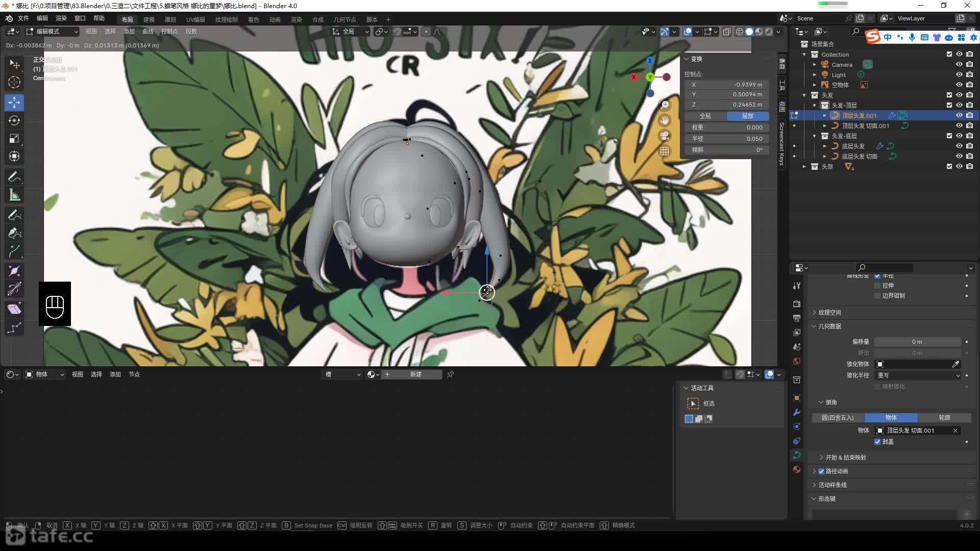Clear the bevel object 顶层头发 切面.001
Viewport: 980px width, 551px height.
[x=955, y=431]
